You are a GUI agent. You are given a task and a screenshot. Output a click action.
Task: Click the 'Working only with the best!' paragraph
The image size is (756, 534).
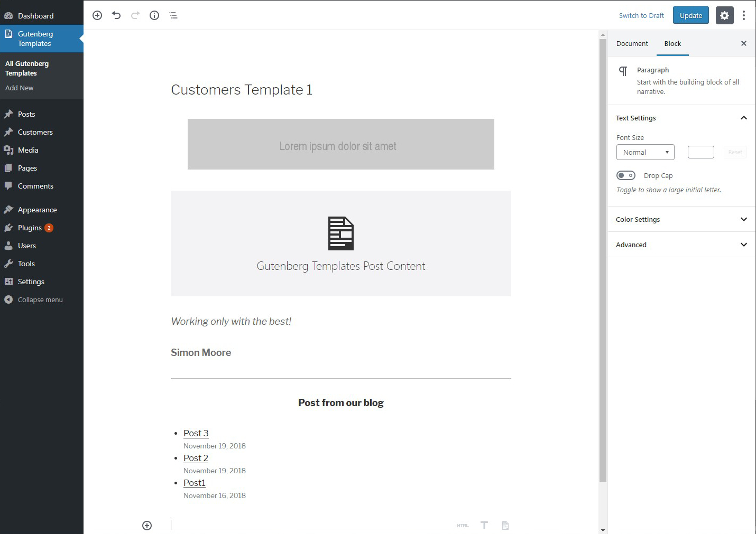231,321
